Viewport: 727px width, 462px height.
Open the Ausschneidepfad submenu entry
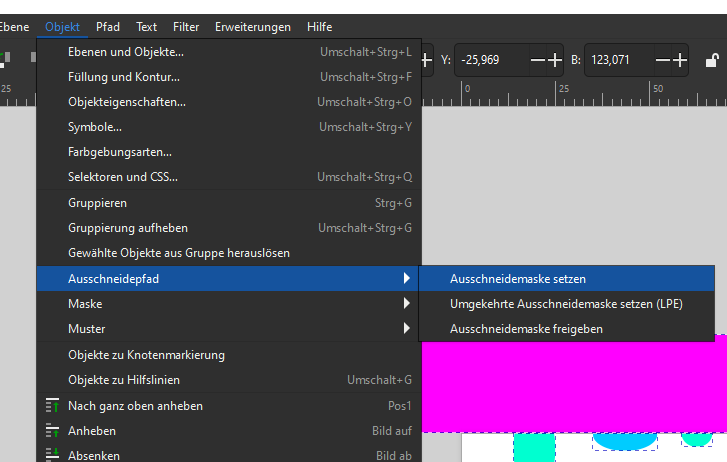pyautogui.click(x=228, y=279)
